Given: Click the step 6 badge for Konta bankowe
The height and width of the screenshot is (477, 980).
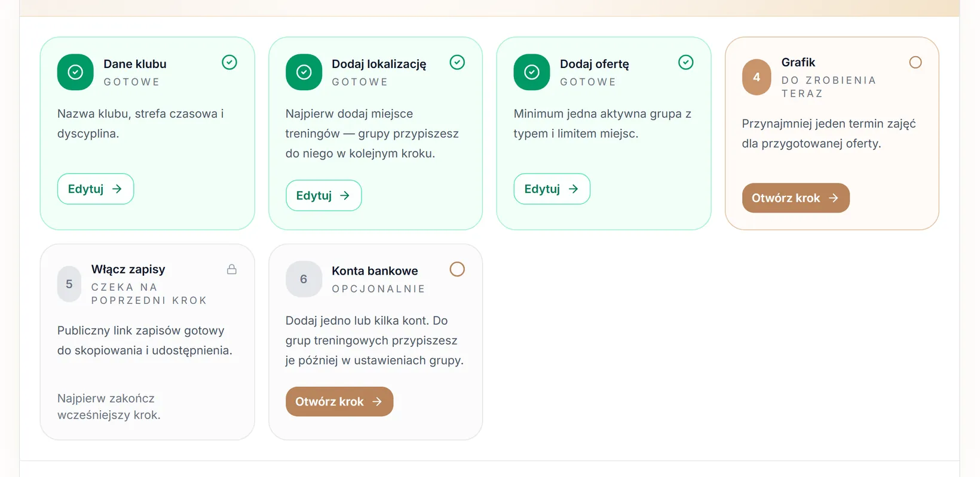Looking at the screenshot, I should point(304,279).
